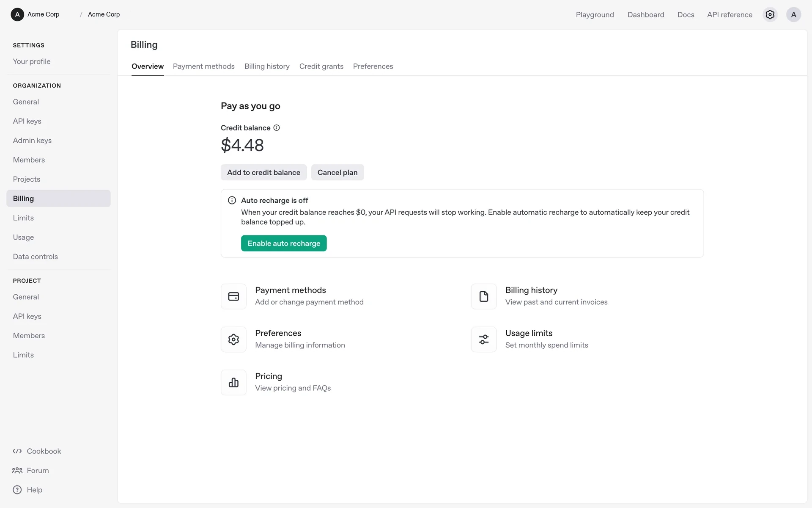Switch to the Overview tab
The height and width of the screenshot is (508, 812).
click(148, 66)
